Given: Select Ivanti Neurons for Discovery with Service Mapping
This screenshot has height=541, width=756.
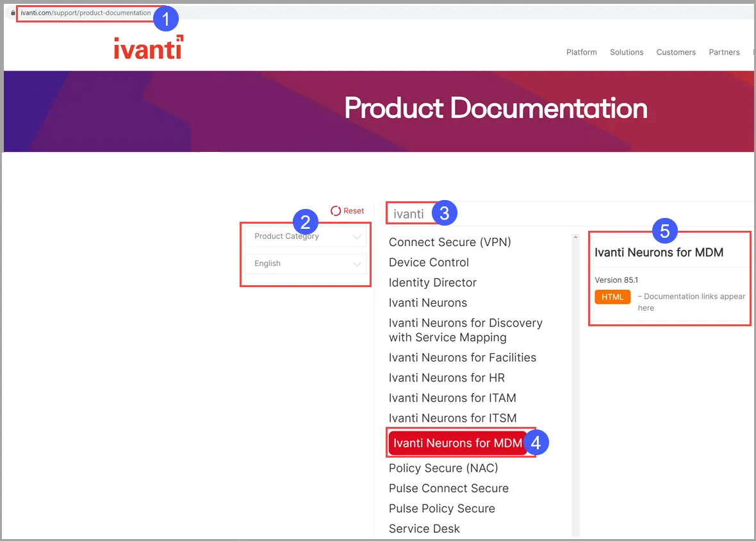Looking at the screenshot, I should (465, 330).
